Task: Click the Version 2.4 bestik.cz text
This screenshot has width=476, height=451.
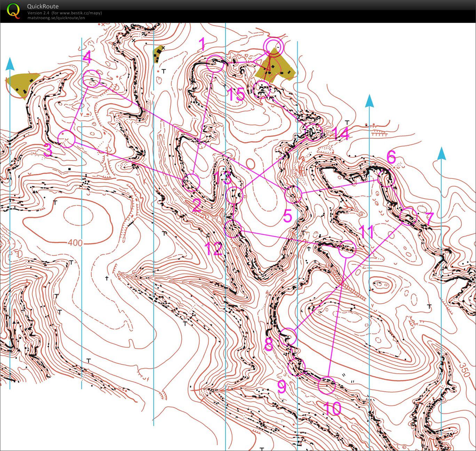Action: [65, 13]
